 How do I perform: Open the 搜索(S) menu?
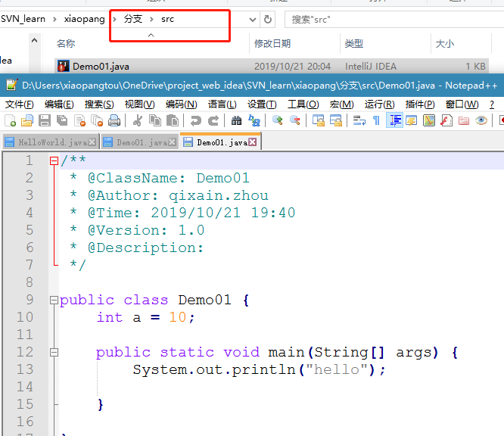[x=99, y=104]
